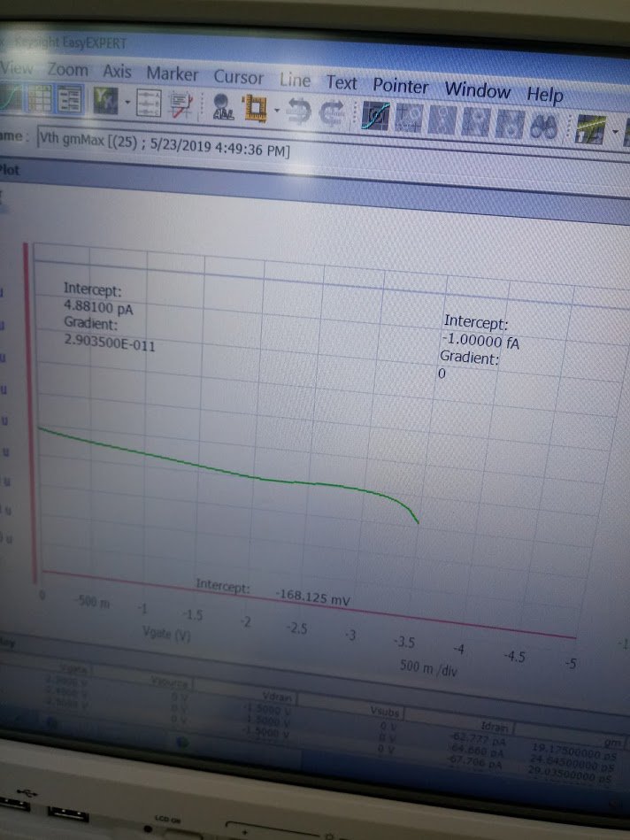Show the X-Y graph plot view
This screenshot has width=630, height=840.
(x=11, y=97)
